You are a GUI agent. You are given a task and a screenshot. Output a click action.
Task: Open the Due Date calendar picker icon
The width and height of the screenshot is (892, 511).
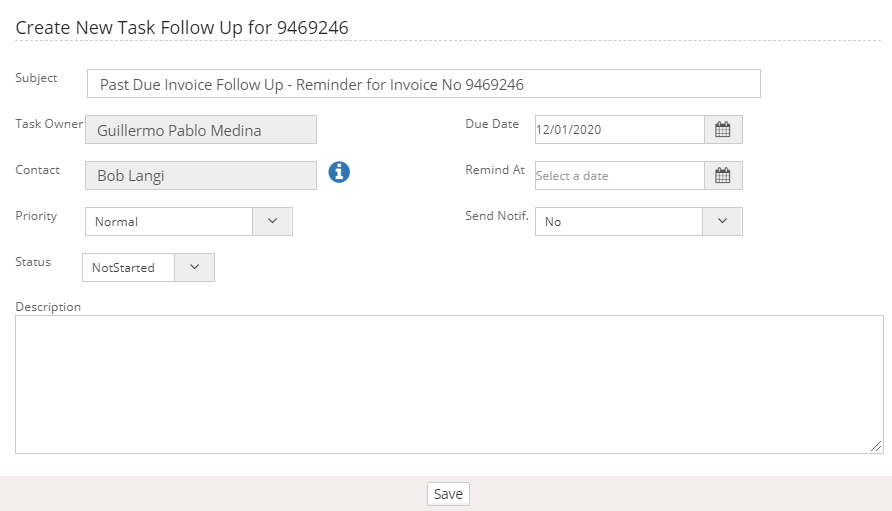[x=723, y=129]
